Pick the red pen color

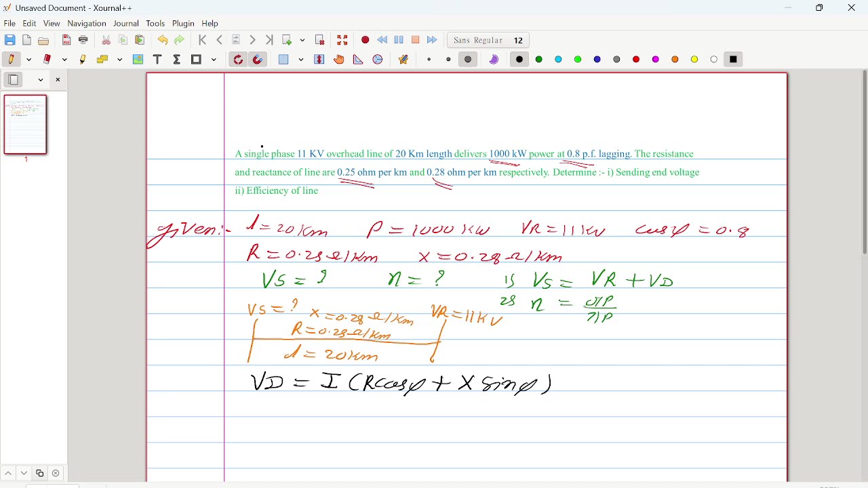click(636, 60)
